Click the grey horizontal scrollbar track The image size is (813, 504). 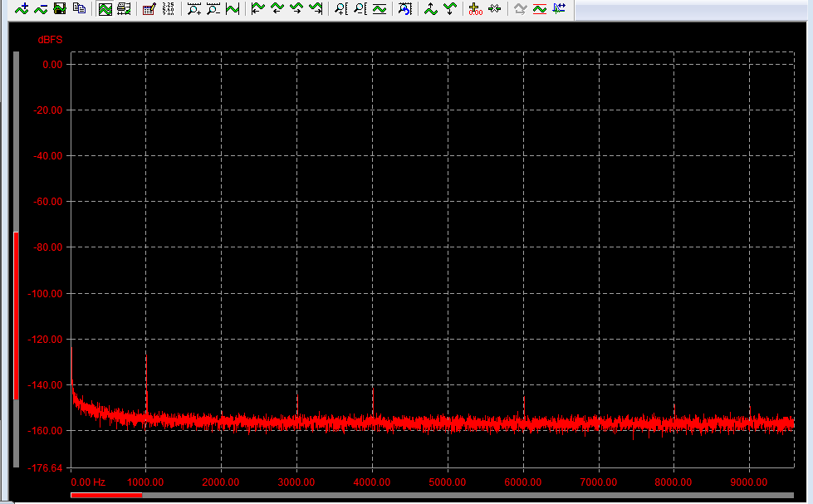point(468,495)
